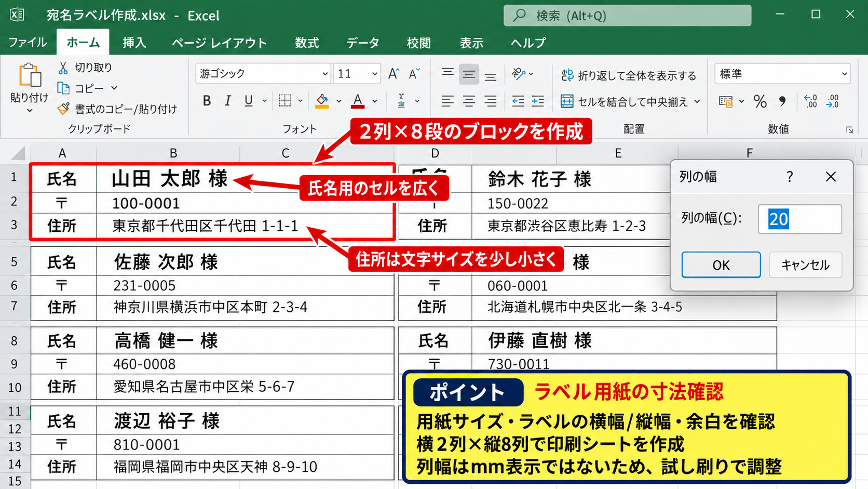Click the font color A swatch

coord(358,101)
